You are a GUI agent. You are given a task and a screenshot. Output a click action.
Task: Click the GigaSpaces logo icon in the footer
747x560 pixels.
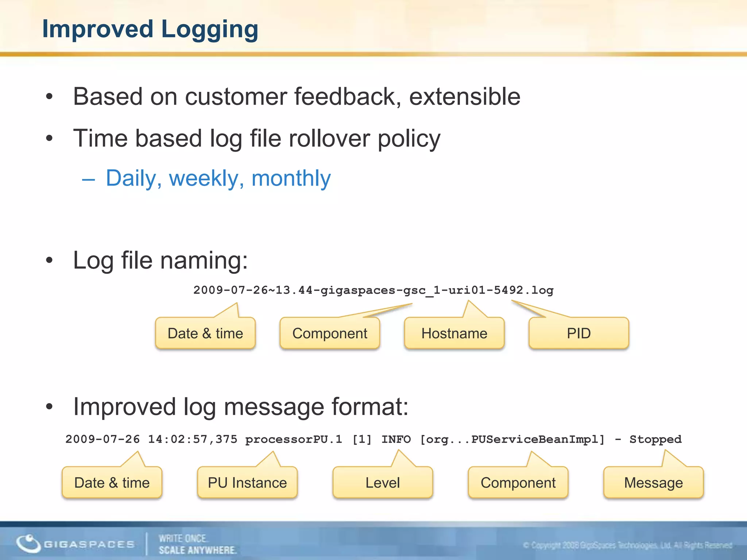click(28, 544)
